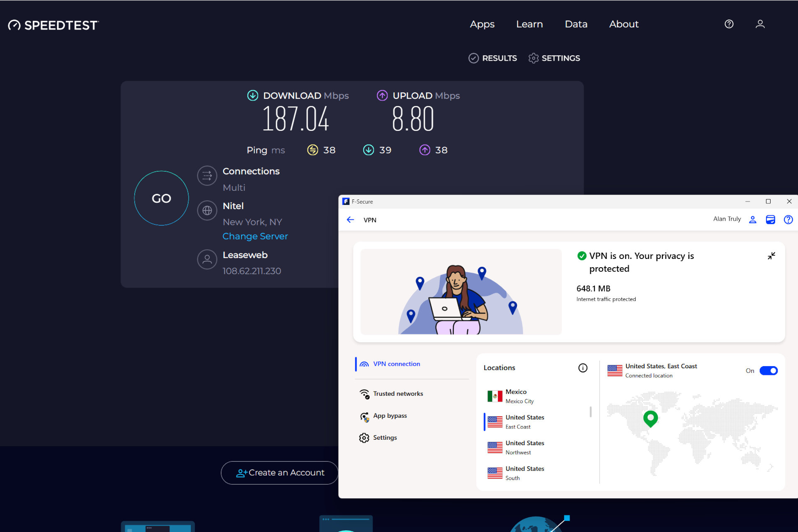Click the Speedtest upload icon
The image size is (798, 532).
381,96
